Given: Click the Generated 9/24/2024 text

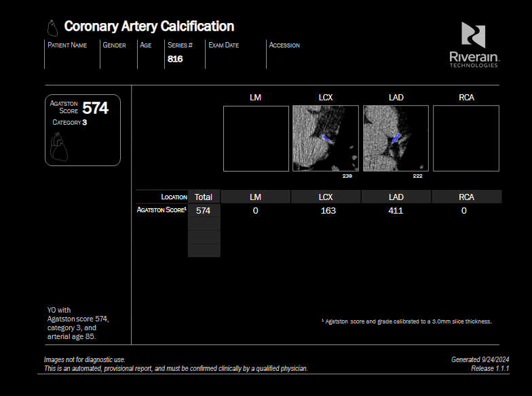Looking at the screenshot, I should coord(480,359).
